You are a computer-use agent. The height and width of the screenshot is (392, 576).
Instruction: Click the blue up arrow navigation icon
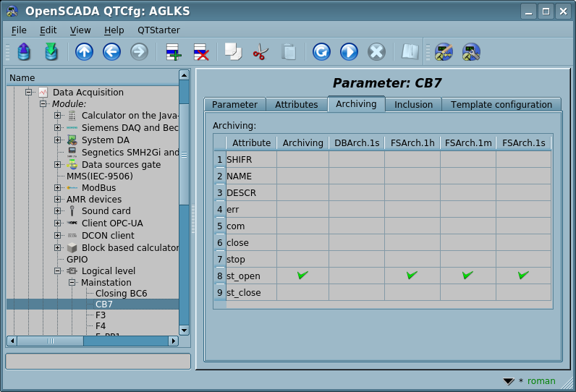(x=84, y=52)
